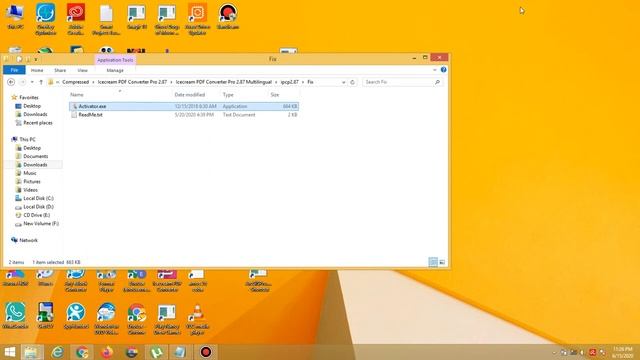Open Downloads under Favorites

pos(35,114)
